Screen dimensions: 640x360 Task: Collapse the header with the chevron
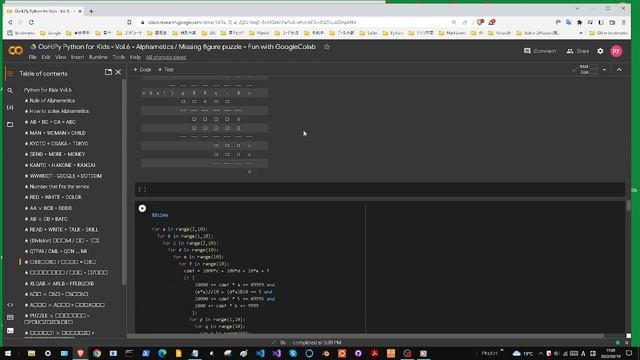point(619,70)
